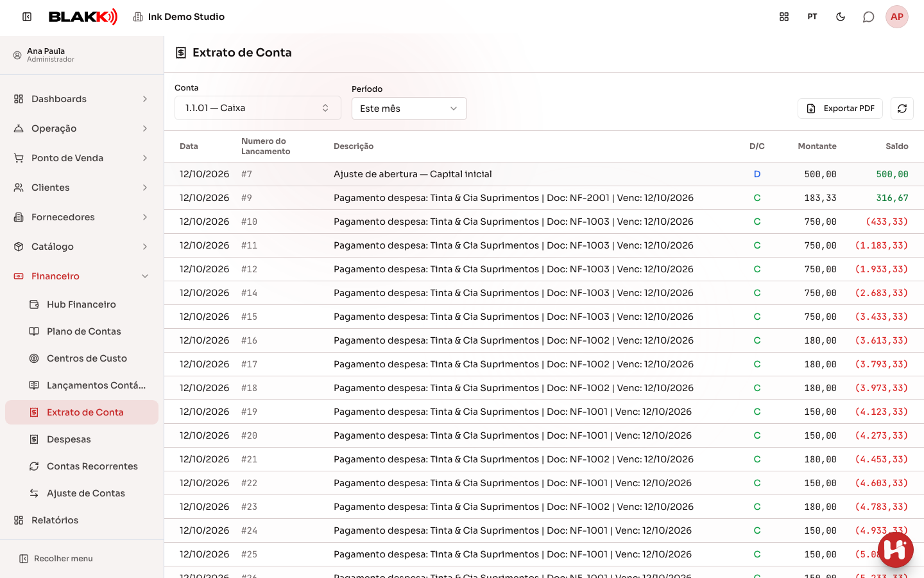
Task: Expand the Operação menu
Action: (x=81, y=128)
